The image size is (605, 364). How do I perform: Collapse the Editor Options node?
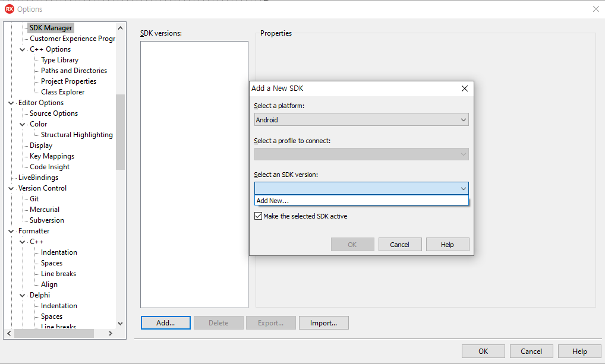[11, 102]
